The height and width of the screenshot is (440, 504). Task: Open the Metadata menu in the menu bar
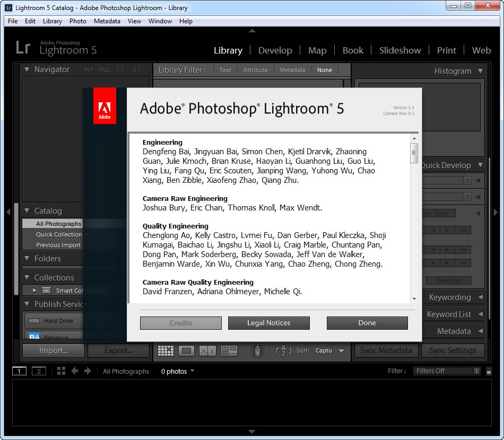[107, 21]
